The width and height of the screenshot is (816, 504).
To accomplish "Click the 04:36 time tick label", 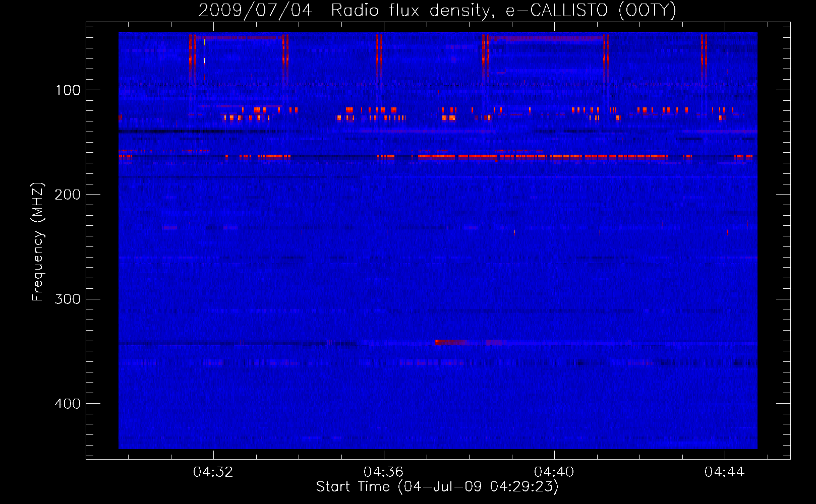I will point(384,472).
